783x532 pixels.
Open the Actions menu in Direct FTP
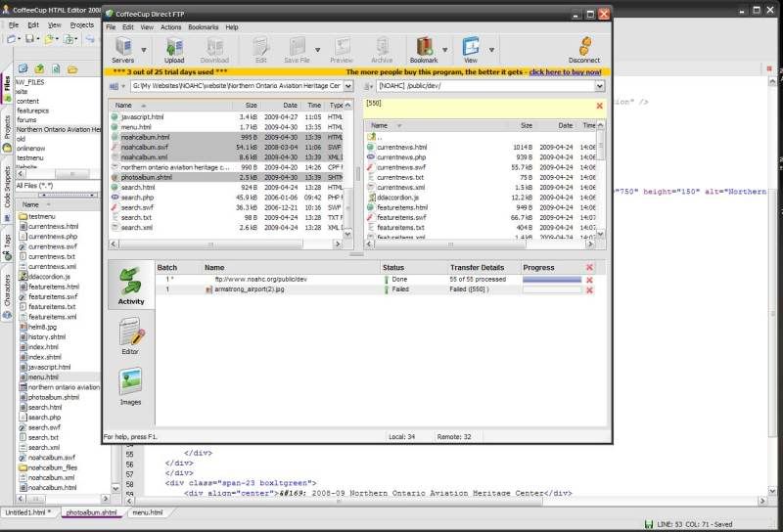click(170, 27)
